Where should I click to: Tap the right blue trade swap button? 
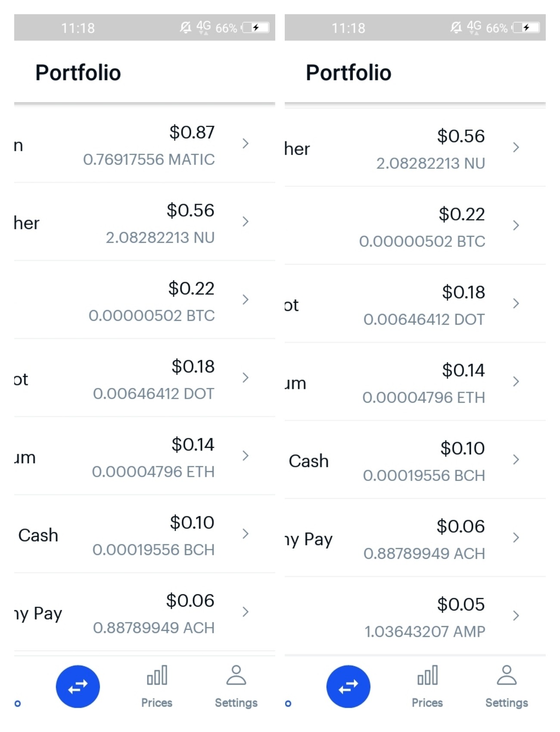348,686
